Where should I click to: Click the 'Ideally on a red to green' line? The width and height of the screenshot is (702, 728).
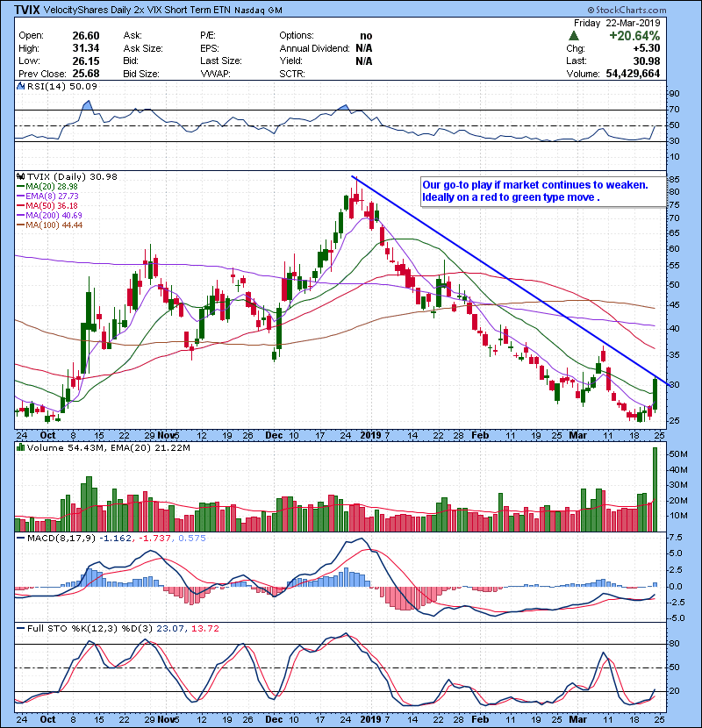click(511, 197)
